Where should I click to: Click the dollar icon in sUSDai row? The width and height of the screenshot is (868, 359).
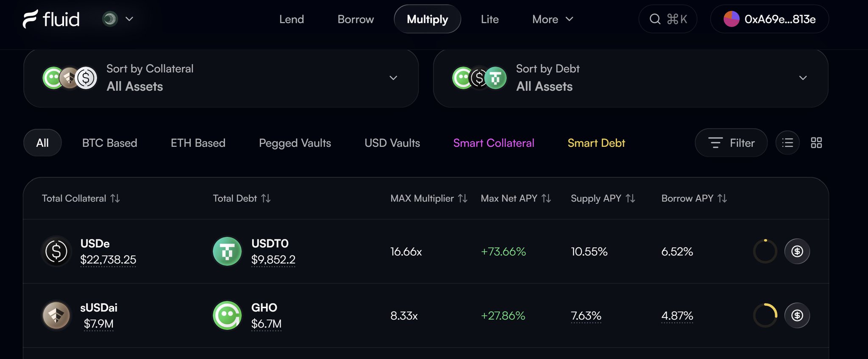tap(797, 315)
